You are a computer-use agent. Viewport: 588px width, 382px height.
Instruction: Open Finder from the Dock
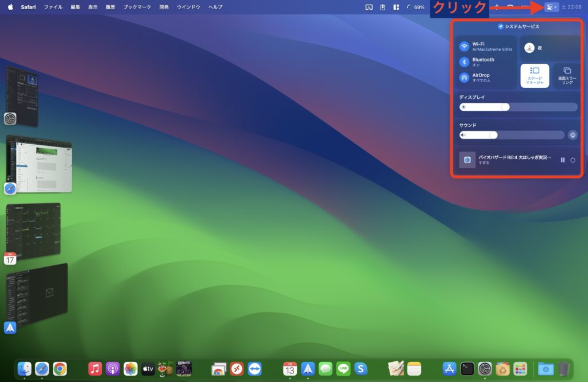coord(24,368)
